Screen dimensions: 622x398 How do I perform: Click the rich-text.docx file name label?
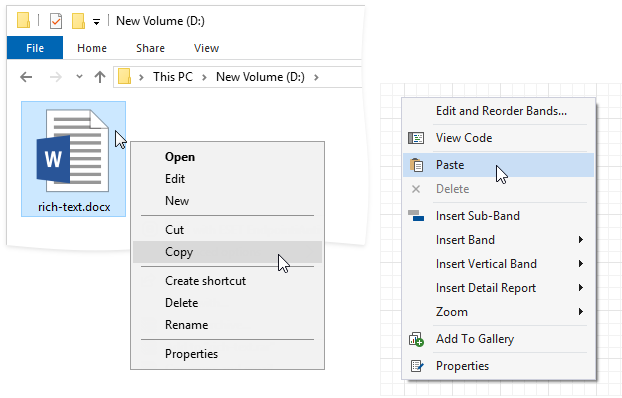[x=74, y=207]
